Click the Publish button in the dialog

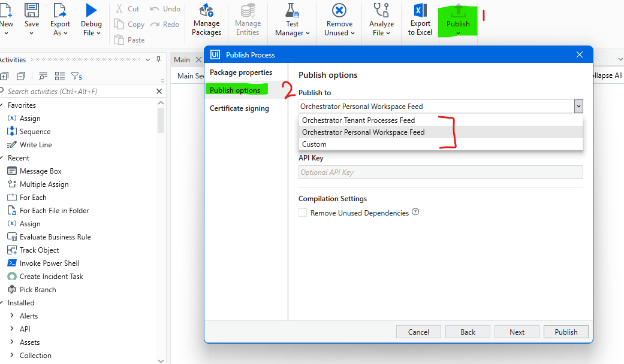[x=566, y=331]
